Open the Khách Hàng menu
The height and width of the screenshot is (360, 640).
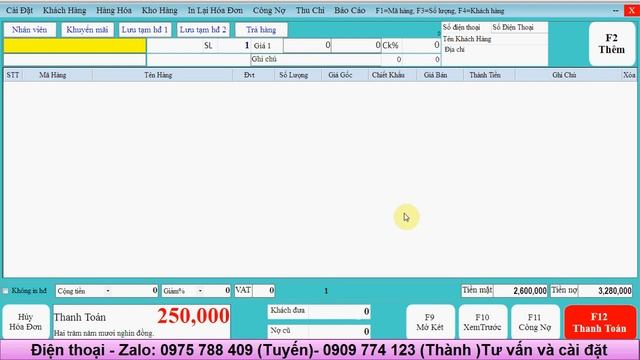[64, 10]
